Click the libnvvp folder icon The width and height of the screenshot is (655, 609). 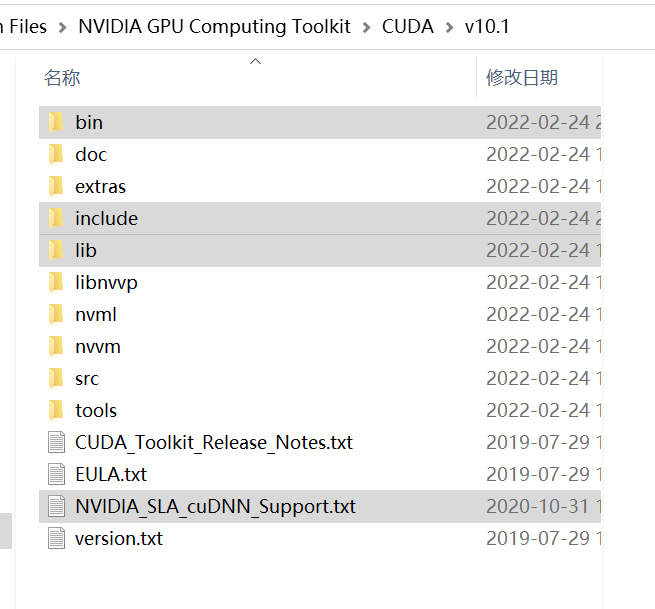57,283
